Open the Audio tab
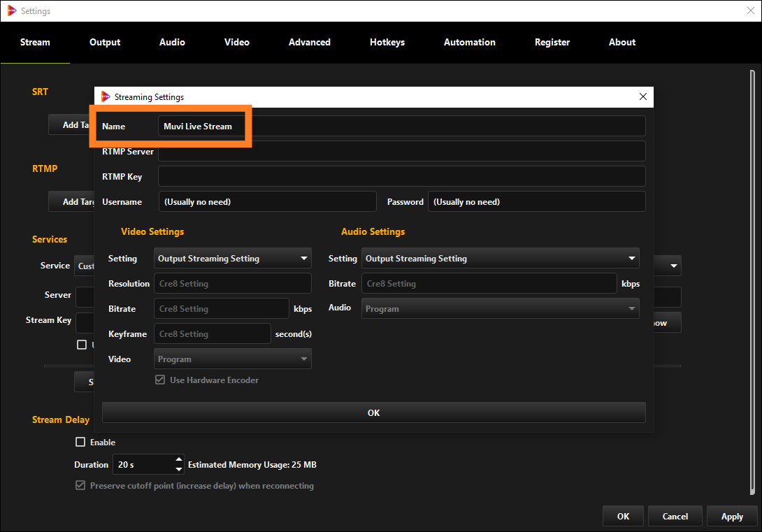This screenshot has height=532, width=762. [172, 42]
